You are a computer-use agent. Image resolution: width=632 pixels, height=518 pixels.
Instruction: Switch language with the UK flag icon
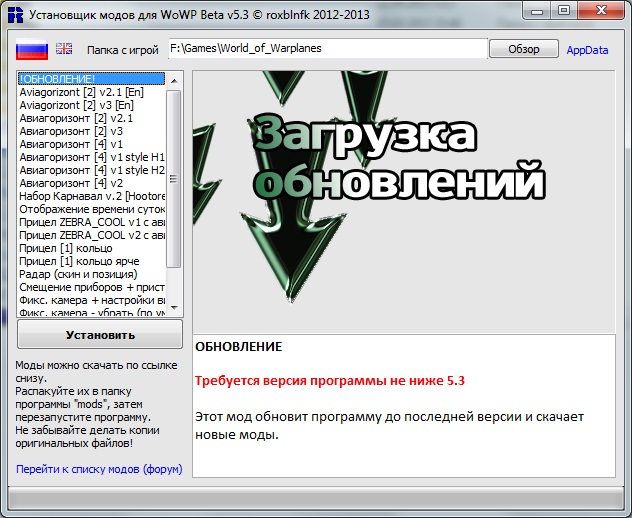coord(64,48)
